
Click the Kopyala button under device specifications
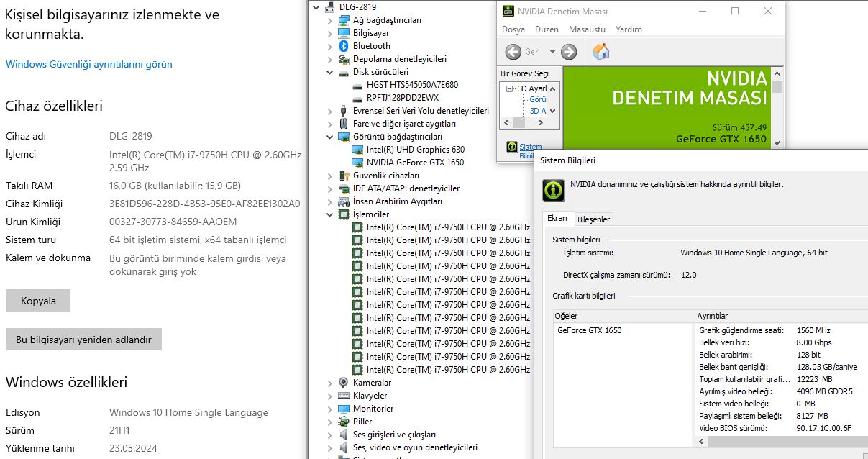click(38, 301)
